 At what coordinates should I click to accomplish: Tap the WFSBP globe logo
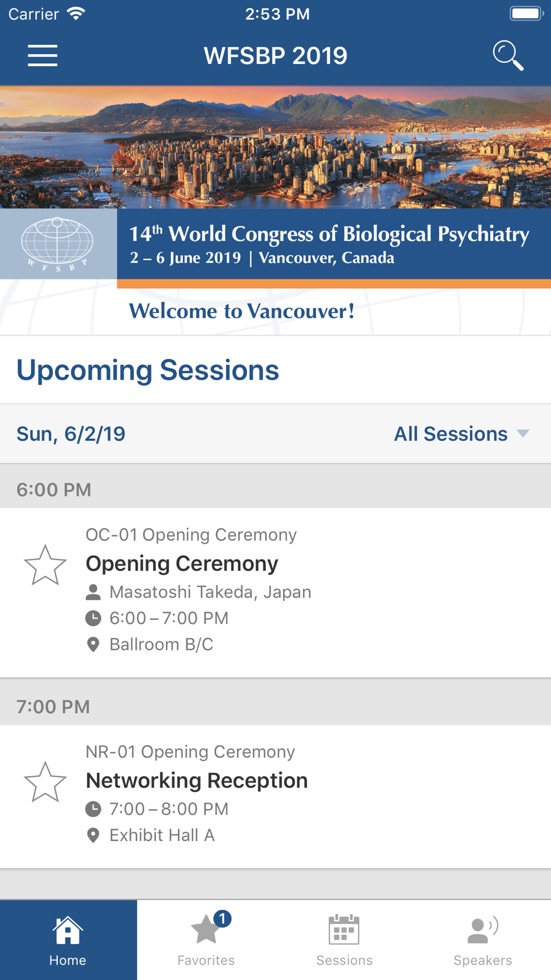tap(57, 244)
